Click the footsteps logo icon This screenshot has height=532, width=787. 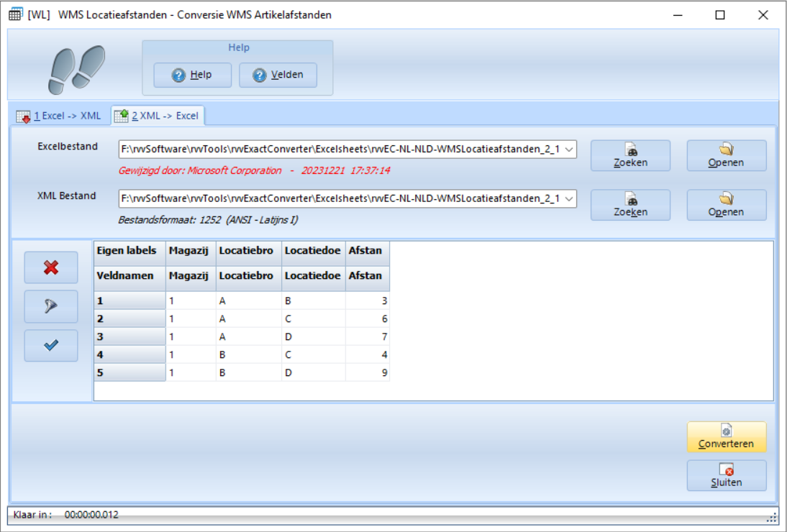click(76, 70)
